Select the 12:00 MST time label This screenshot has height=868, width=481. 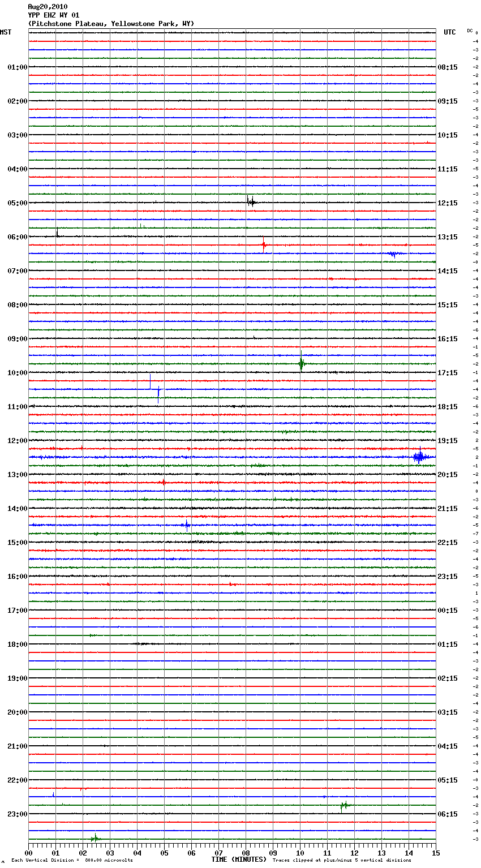pos(18,441)
